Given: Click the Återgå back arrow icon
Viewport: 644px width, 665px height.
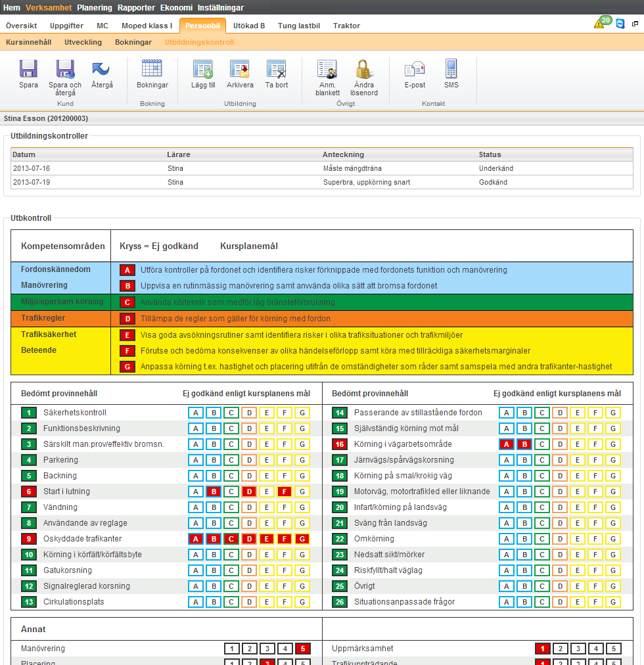Looking at the screenshot, I should click(x=101, y=69).
